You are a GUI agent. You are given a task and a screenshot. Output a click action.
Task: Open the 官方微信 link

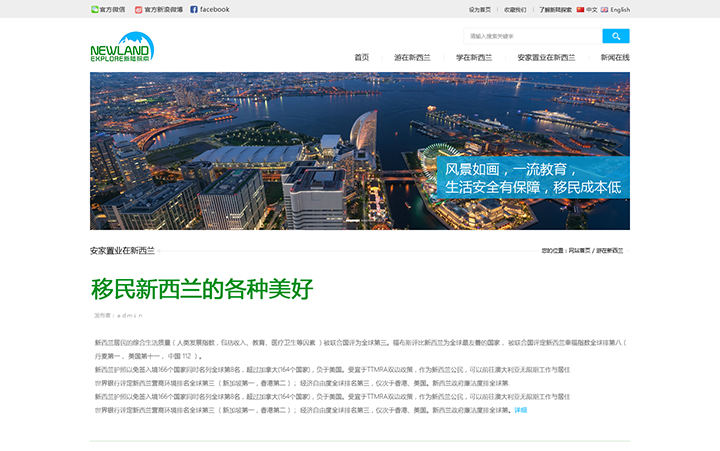tap(112, 9)
